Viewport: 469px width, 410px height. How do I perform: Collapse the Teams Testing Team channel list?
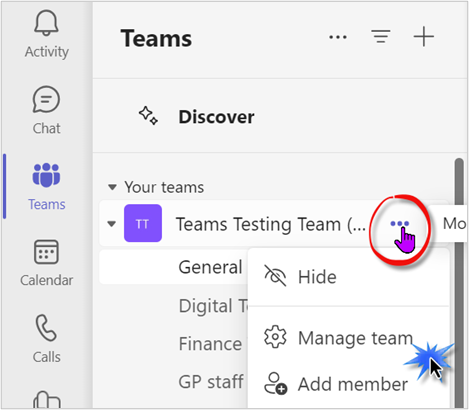tap(112, 224)
